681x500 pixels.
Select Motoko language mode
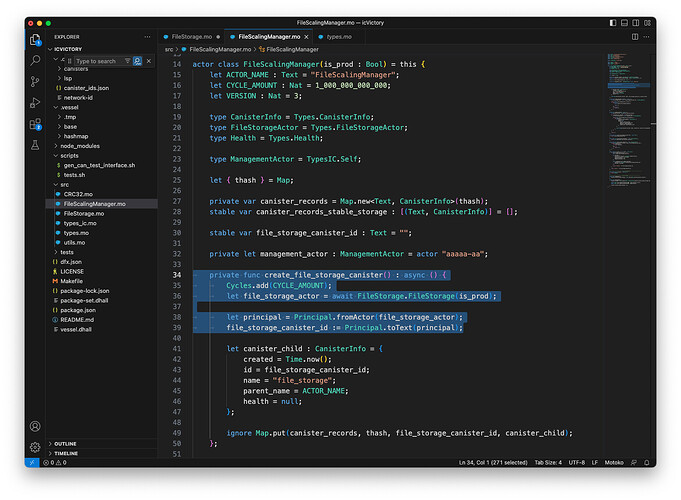(614, 463)
